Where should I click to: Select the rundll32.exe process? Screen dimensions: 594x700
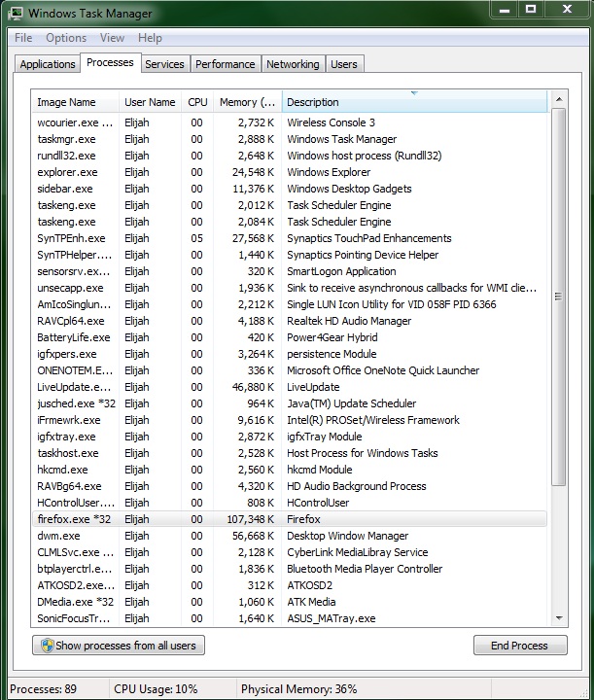[x=289, y=156]
